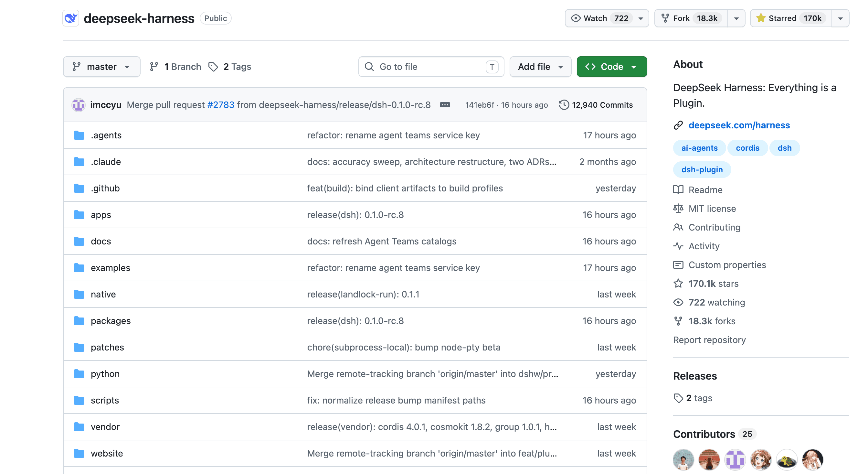Expand the Watch options caret

[x=641, y=18]
